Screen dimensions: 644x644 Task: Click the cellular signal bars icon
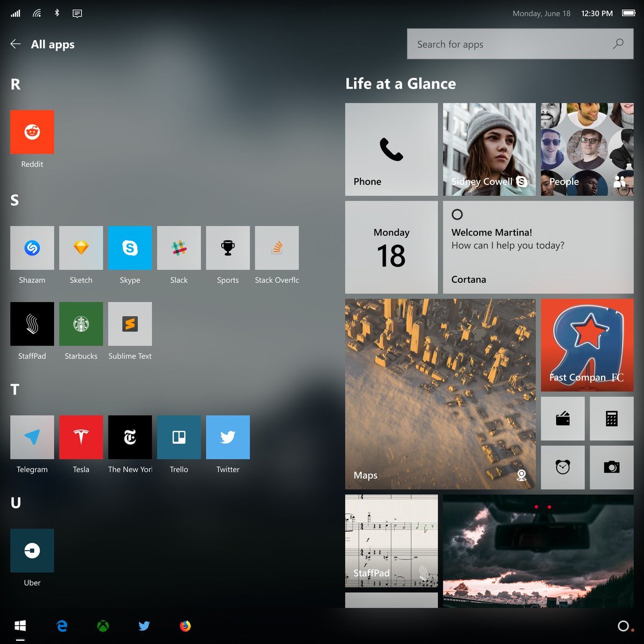click(16, 13)
